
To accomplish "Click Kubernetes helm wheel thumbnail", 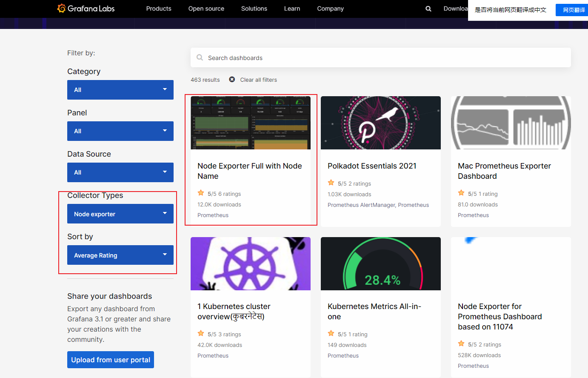I will tap(251, 263).
